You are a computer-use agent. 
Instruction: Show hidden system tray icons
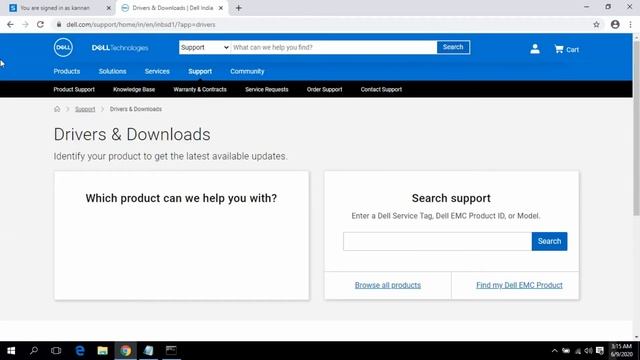click(x=554, y=351)
